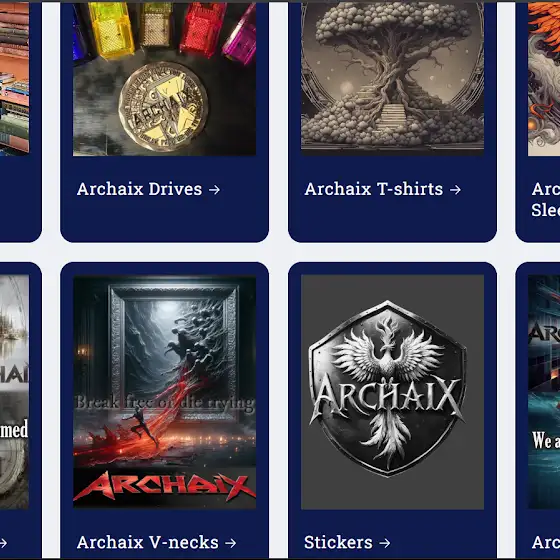560x560 pixels.
Task: Open the cut-off Arc link at bottom right
Action: [x=546, y=542]
